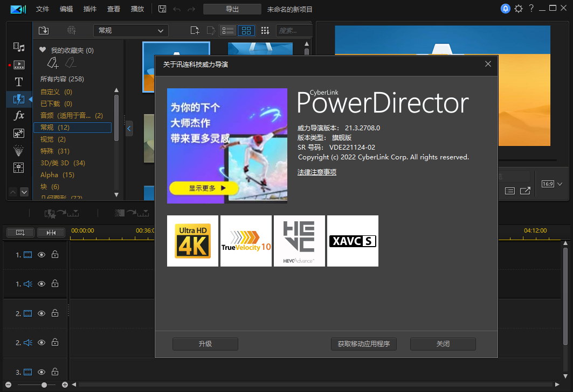Viewport: 573px width, 392px height.
Task: Click the 关闭 button in the dialog
Action: point(443,344)
